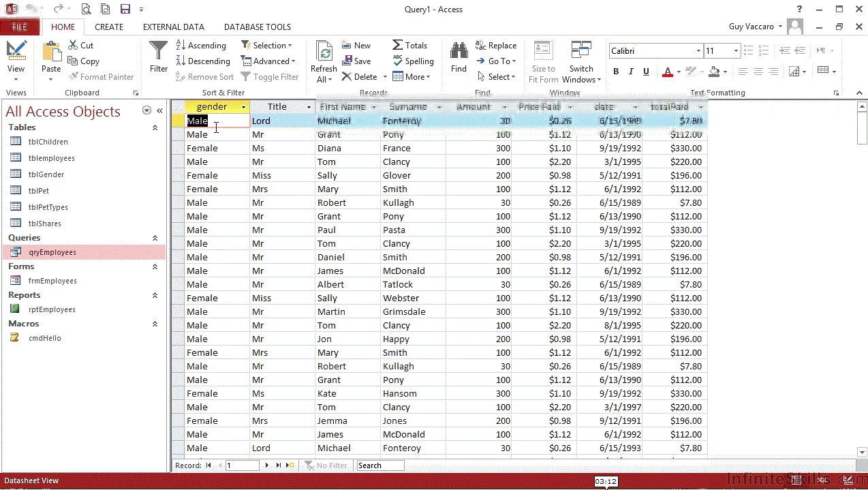
Task: Toggle italic text formatting
Action: coord(630,72)
